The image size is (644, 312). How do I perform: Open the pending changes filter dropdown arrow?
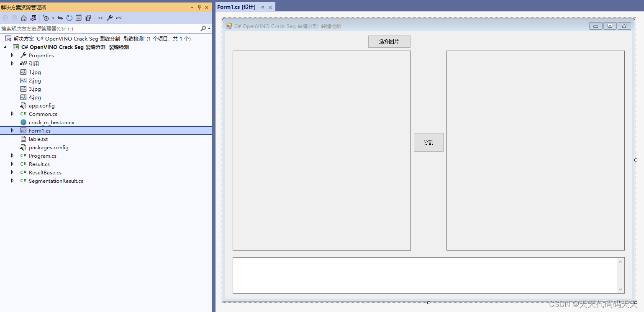tap(53, 18)
